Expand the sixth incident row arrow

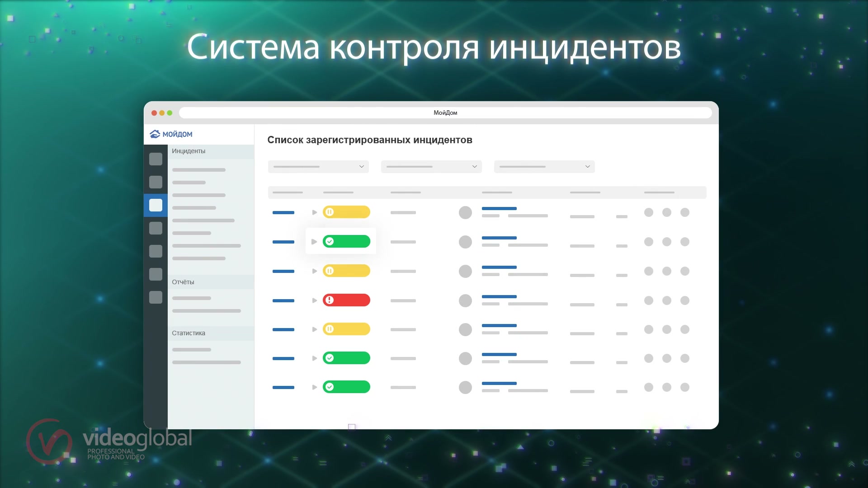(x=315, y=358)
